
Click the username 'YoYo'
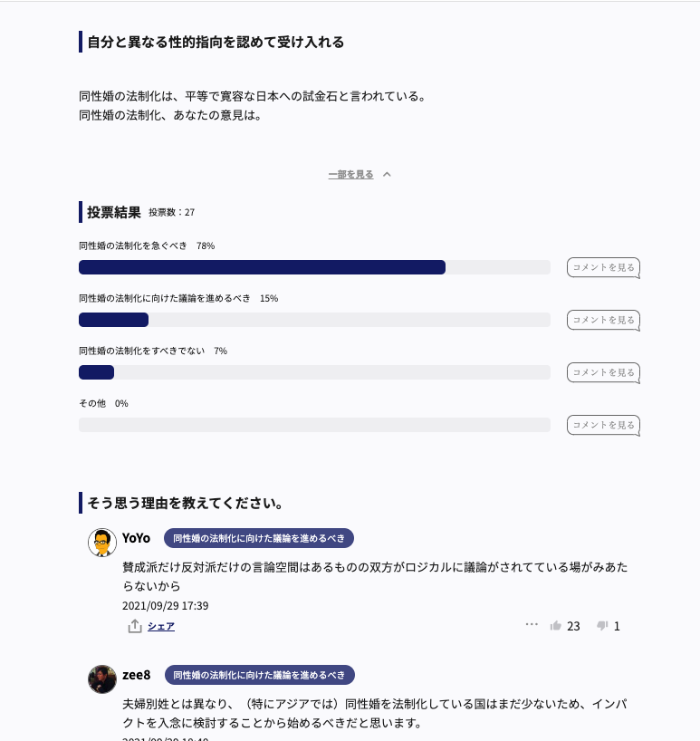coord(136,538)
